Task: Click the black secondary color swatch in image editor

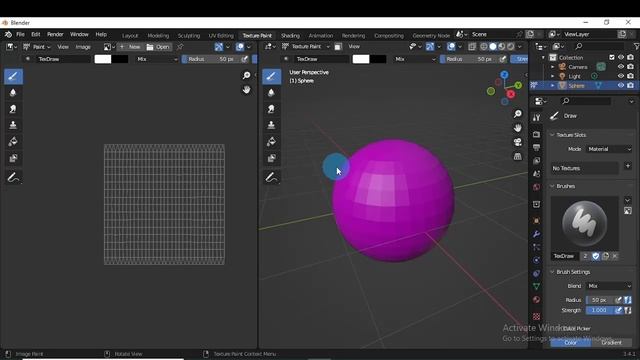Action: (x=120, y=59)
